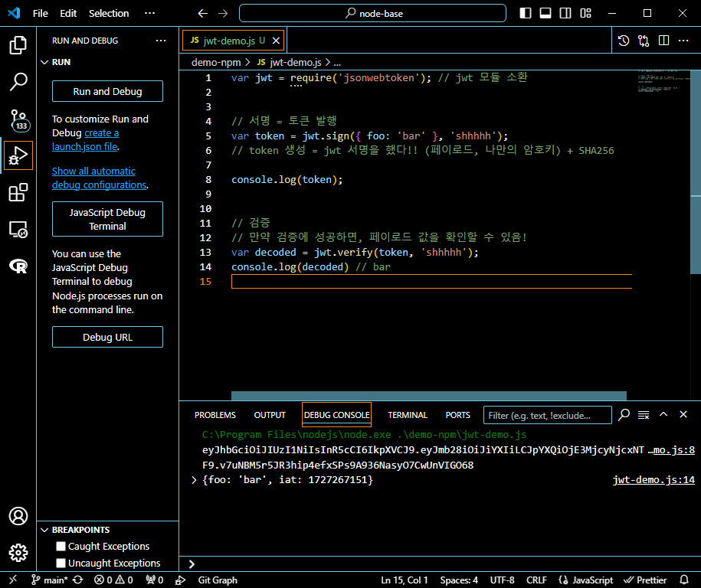Viewport: 701px width, 588px height.
Task: Click the Debug URL button
Action: click(x=108, y=337)
